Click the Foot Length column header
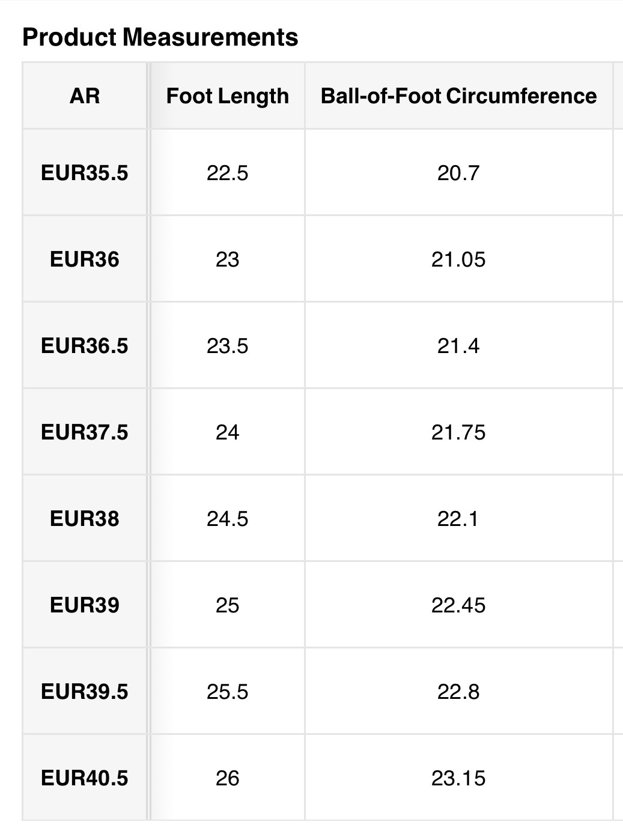Image resolution: width=623 pixels, height=840 pixels. point(227,96)
